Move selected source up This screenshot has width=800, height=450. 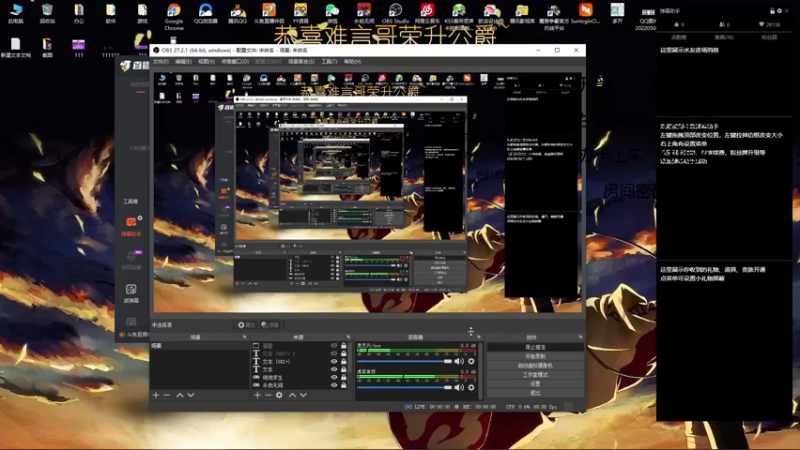coord(292,395)
